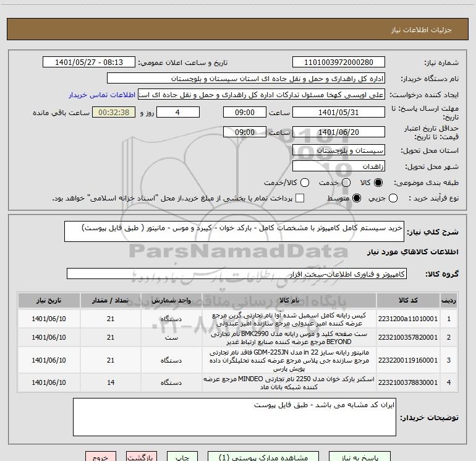
Task: Click the date 1401/06/10 in row 1
Action: [49, 319]
